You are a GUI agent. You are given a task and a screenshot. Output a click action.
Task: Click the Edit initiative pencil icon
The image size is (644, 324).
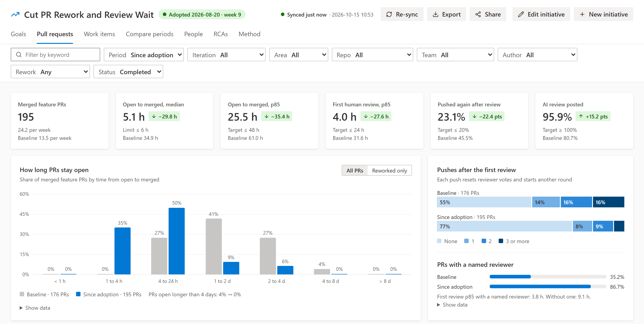pos(521,14)
